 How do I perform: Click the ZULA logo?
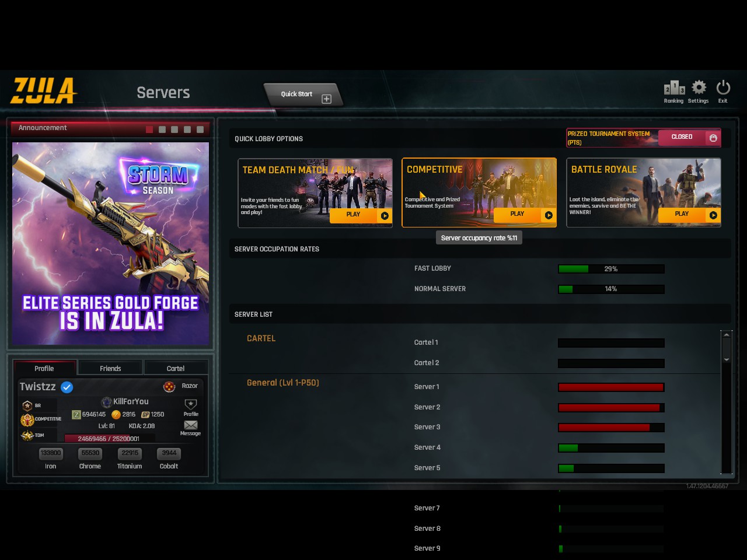[44, 90]
